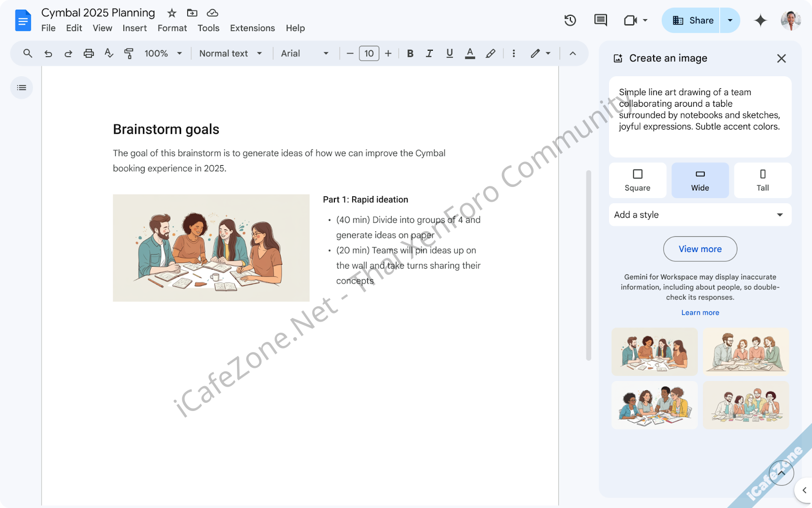Select the paint format roller tool
Image resolution: width=812 pixels, height=508 pixels.
click(x=129, y=53)
